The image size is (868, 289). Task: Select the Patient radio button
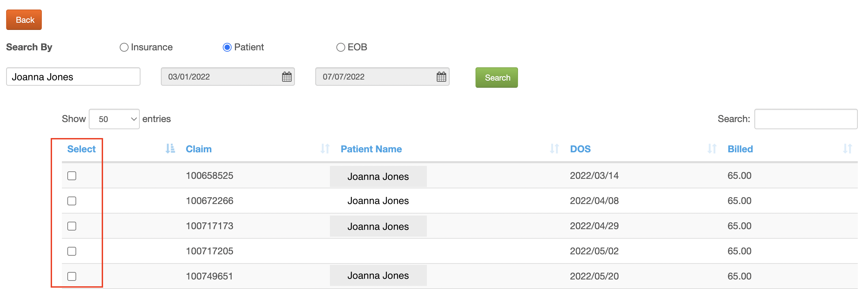(227, 47)
